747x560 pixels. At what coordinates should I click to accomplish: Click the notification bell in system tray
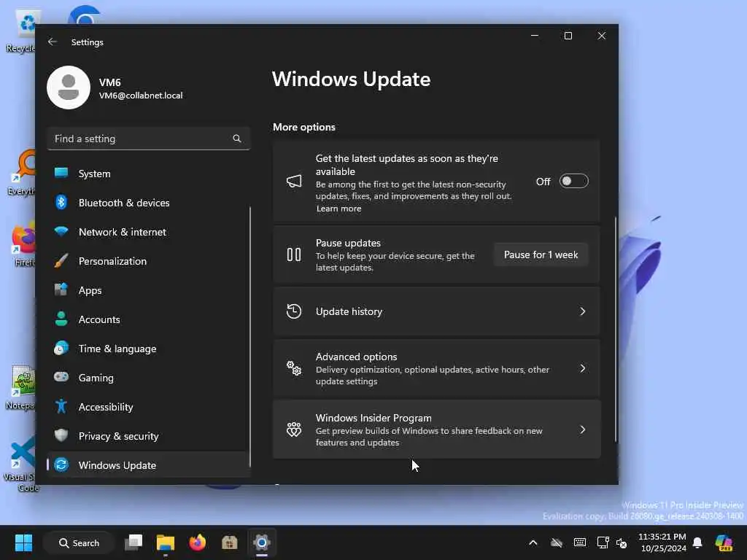pyautogui.click(x=697, y=542)
